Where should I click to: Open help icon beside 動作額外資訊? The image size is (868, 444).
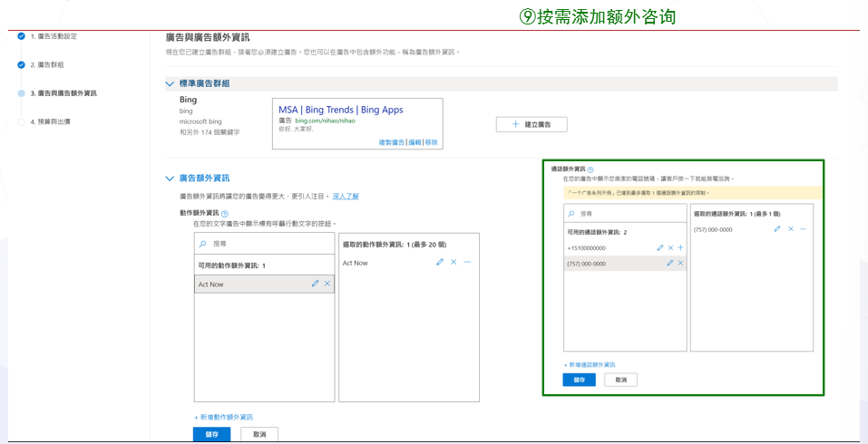click(225, 214)
